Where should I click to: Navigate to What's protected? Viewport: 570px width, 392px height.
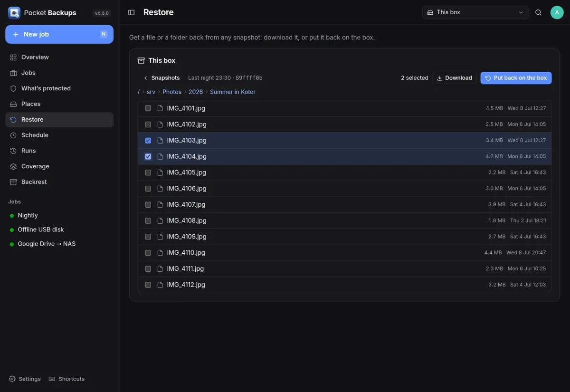[x=59, y=88]
